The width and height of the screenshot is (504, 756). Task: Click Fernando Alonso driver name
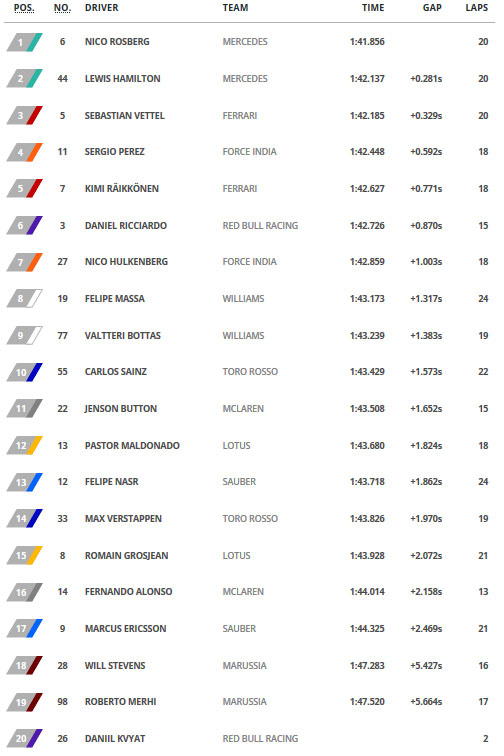pyautogui.click(x=128, y=592)
